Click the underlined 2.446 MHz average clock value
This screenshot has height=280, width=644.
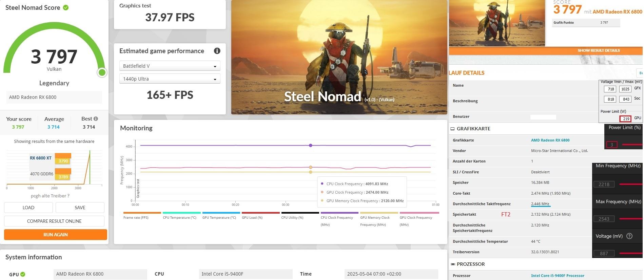[540, 204]
